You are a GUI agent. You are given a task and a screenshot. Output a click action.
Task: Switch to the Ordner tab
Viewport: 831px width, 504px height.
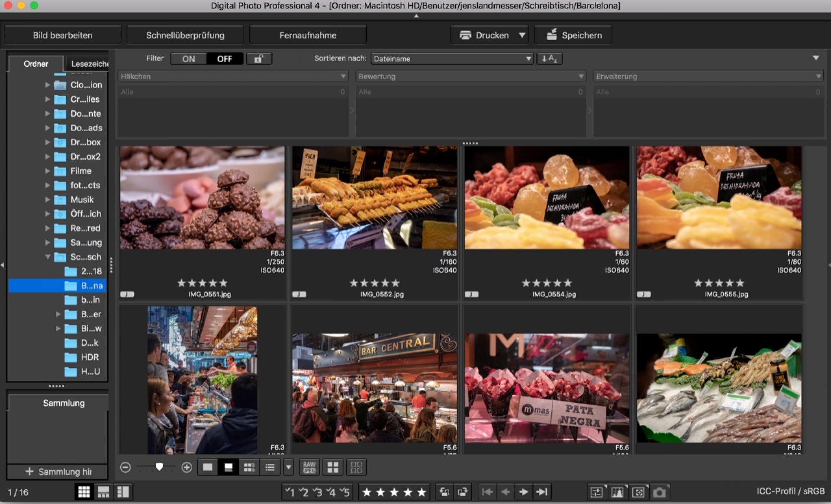pyautogui.click(x=36, y=64)
